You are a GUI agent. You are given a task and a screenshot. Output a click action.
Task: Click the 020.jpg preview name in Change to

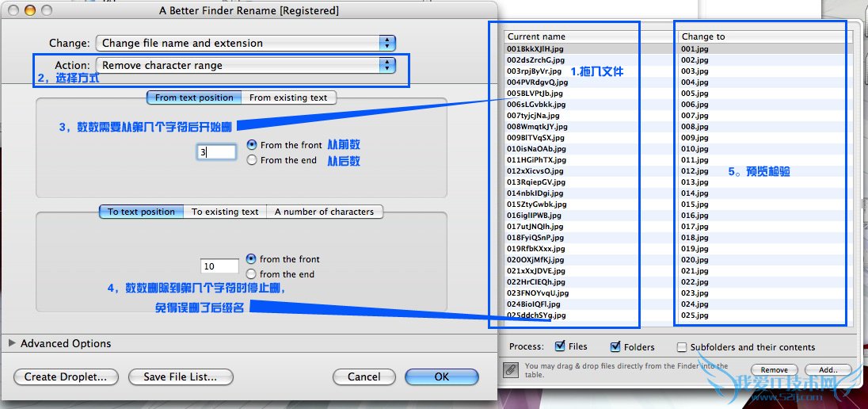tap(695, 259)
